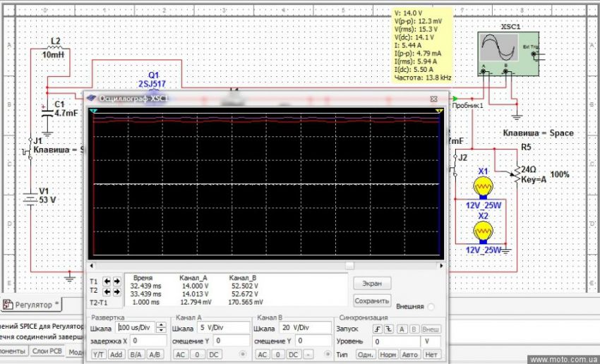This screenshot has width=600, height=364.
Task: Click the Канал B scale field
Action: click(x=304, y=329)
